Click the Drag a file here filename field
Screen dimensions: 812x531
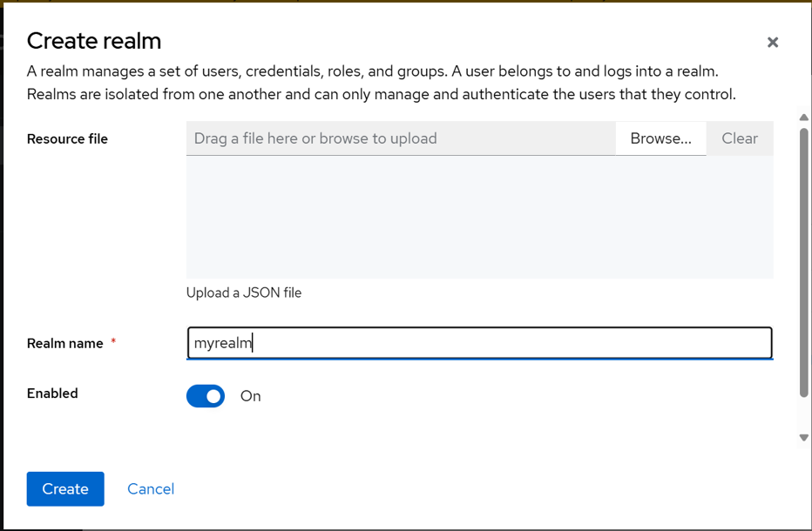click(x=401, y=138)
